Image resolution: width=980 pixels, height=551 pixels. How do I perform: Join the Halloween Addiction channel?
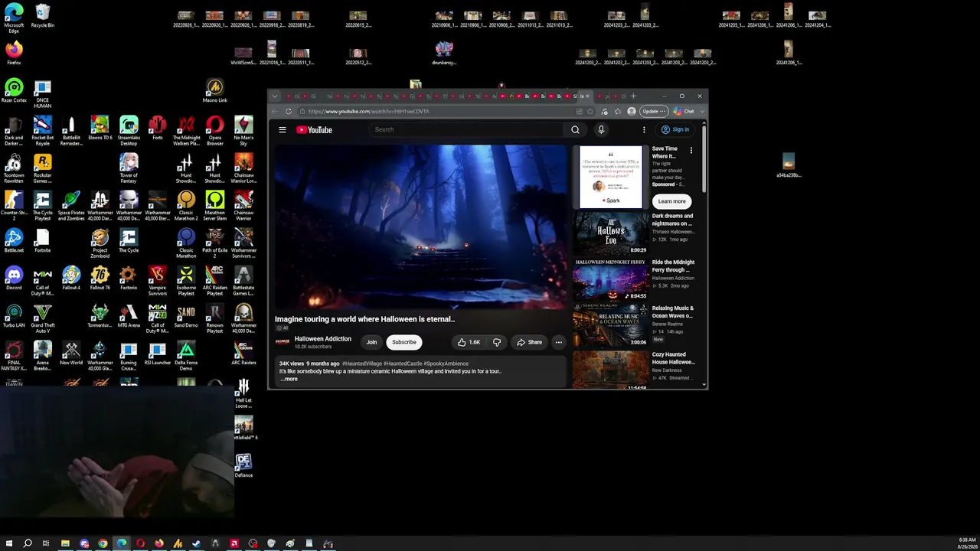[371, 342]
